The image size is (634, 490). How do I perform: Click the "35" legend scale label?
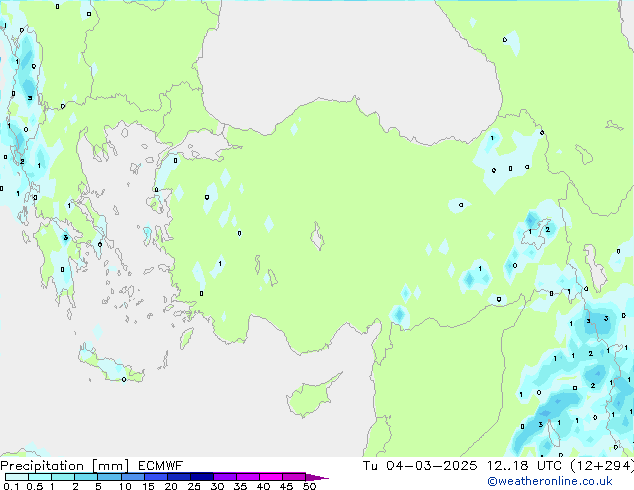click(x=240, y=486)
